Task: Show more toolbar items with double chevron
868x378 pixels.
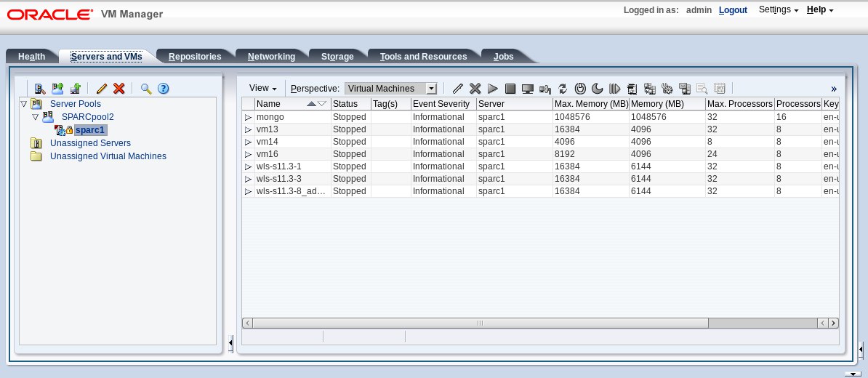Action: (834, 89)
